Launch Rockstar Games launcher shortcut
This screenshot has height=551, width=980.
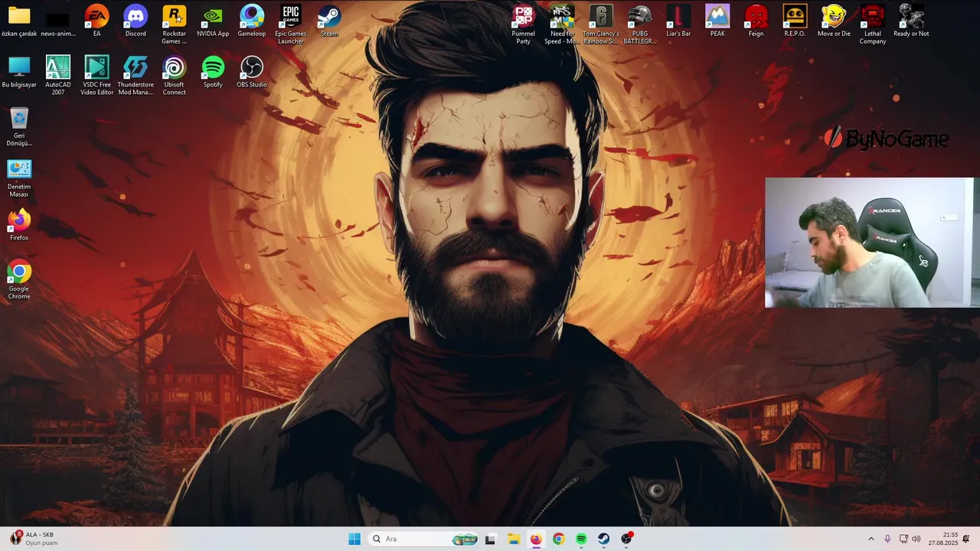174,24
